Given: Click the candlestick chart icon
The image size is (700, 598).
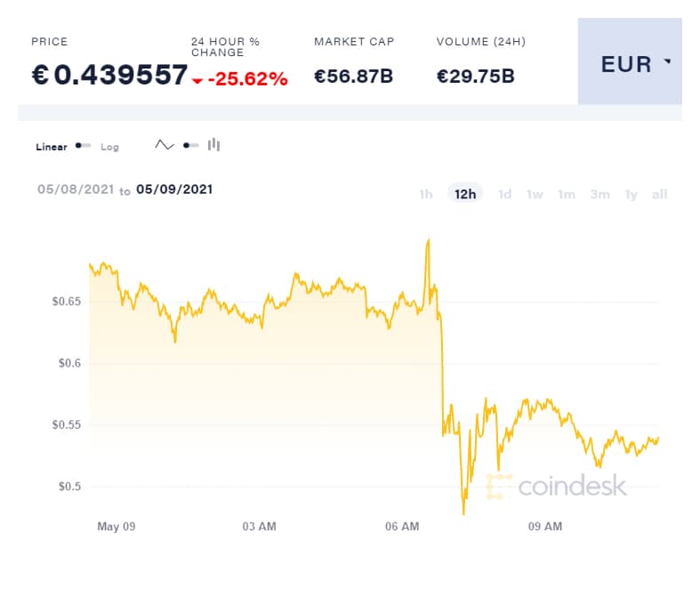Looking at the screenshot, I should pos(213,145).
